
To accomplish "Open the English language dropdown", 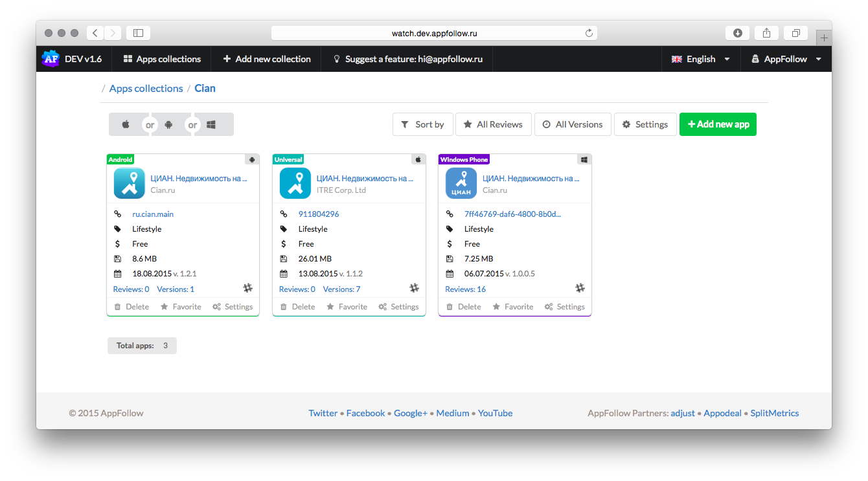I will tap(701, 59).
